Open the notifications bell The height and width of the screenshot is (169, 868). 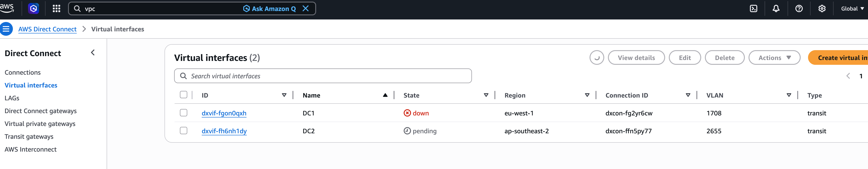click(776, 9)
